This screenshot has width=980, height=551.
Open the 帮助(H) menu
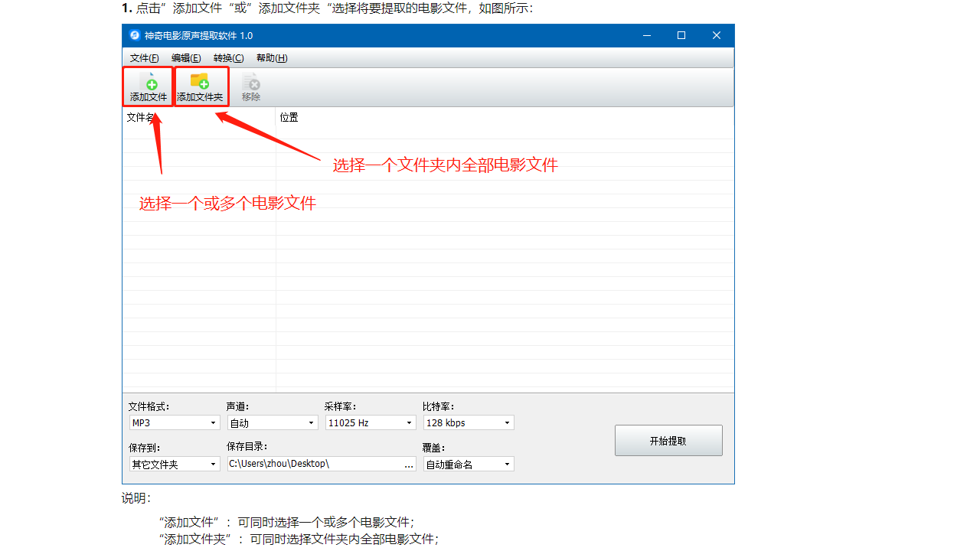point(270,57)
